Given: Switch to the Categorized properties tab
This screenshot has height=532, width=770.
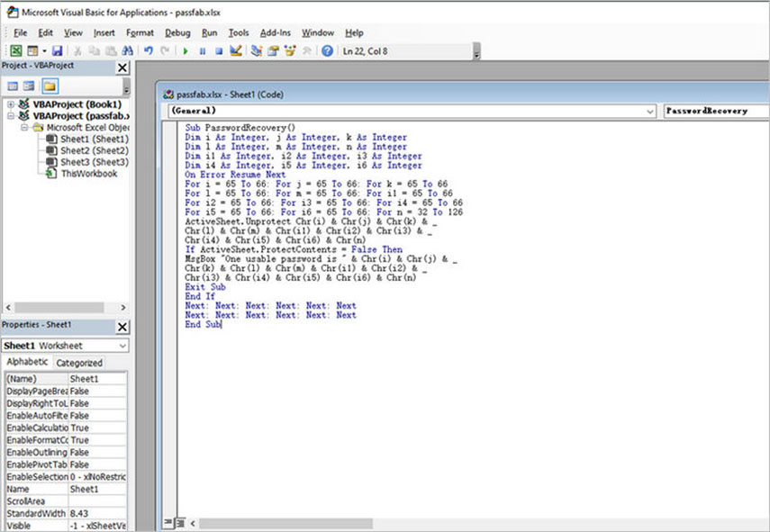Looking at the screenshot, I should tap(79, 363).
